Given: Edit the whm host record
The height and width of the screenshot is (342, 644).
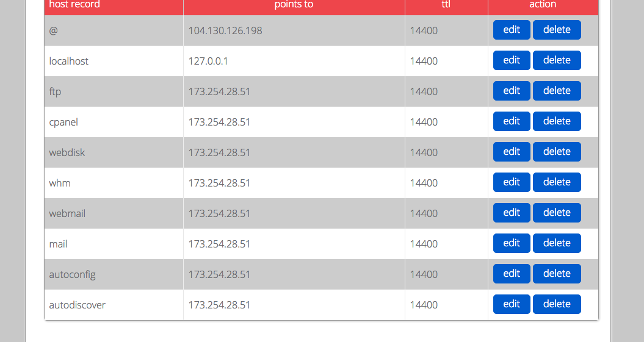Looking at the screenshot, I should pos(512,182).
